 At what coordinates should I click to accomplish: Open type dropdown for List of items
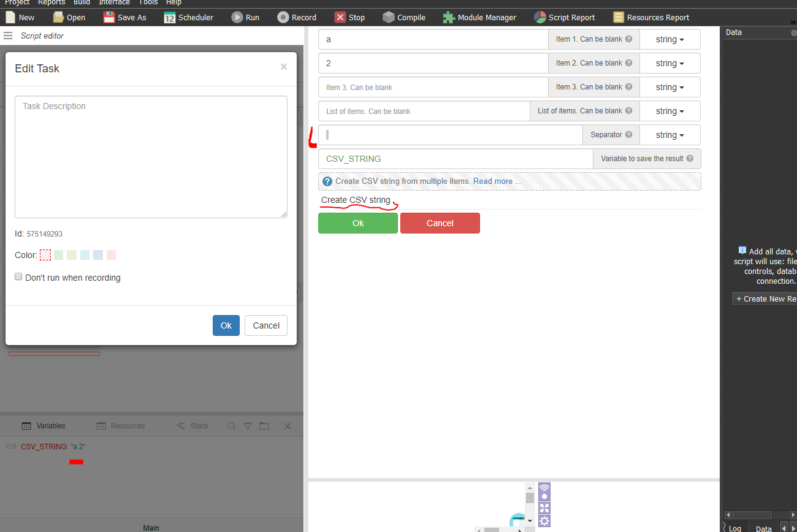tap(670, 111)
